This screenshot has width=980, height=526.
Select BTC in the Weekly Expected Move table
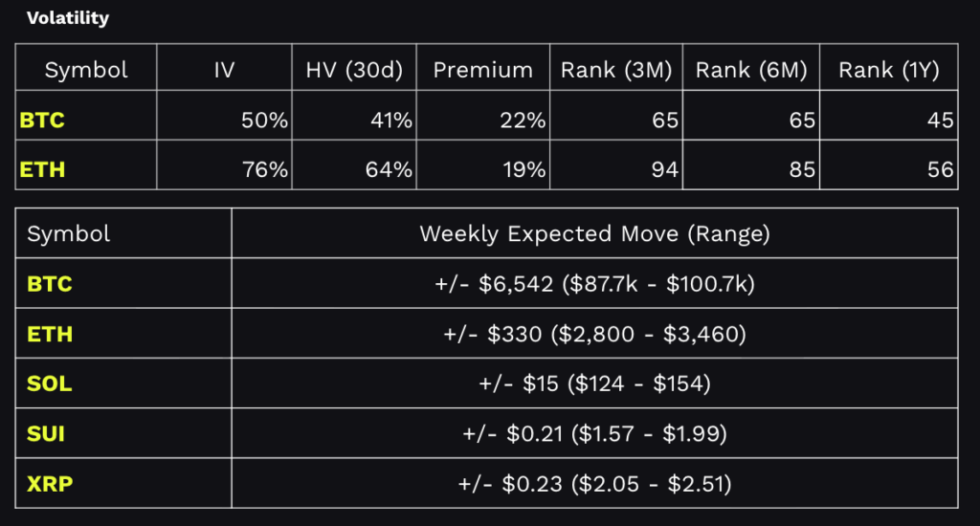(x=49, y=284)
